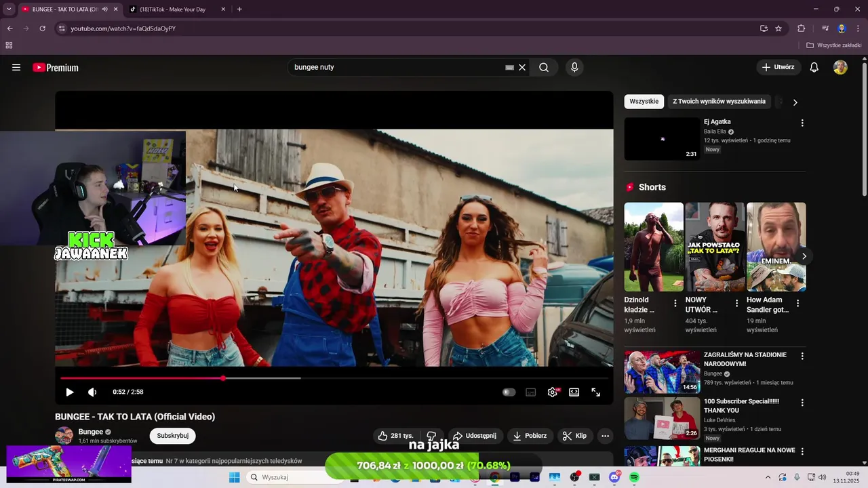Enter fullscreen mode
This screenshot has width=868, height=488.
[596, 392]
